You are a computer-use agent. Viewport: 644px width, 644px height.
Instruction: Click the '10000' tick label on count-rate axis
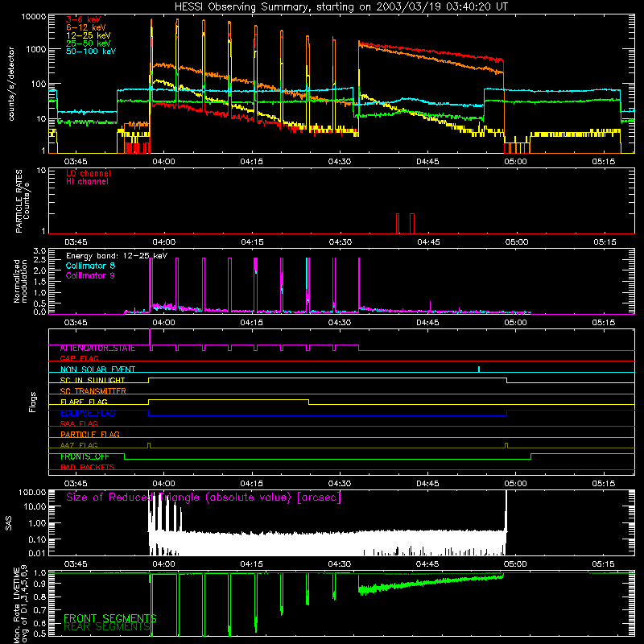pyautogui.click(x=34, y=17)
